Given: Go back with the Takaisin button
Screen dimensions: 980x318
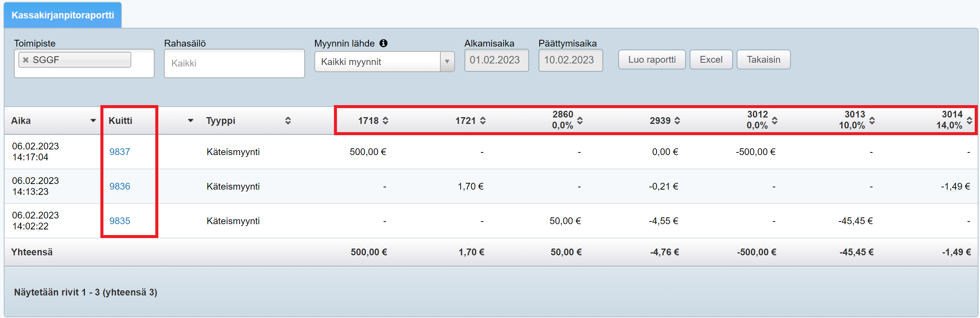Looking at the screenshot, I should tap(763, 60).
